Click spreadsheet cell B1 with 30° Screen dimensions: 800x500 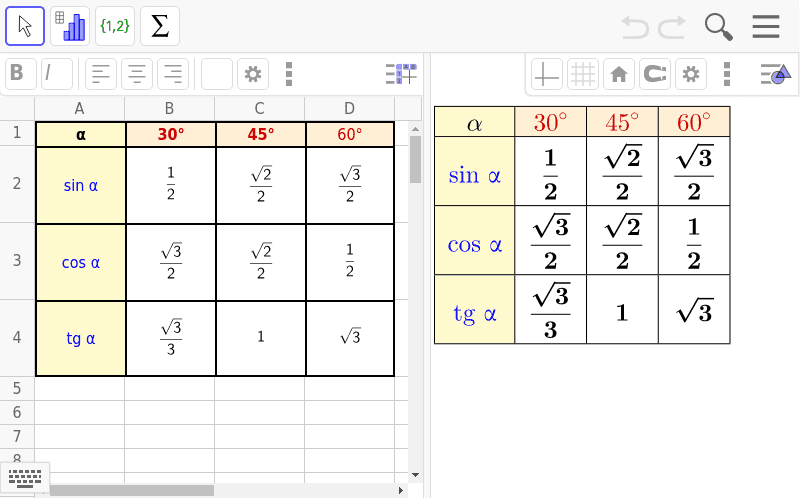[x=171, y=134]
